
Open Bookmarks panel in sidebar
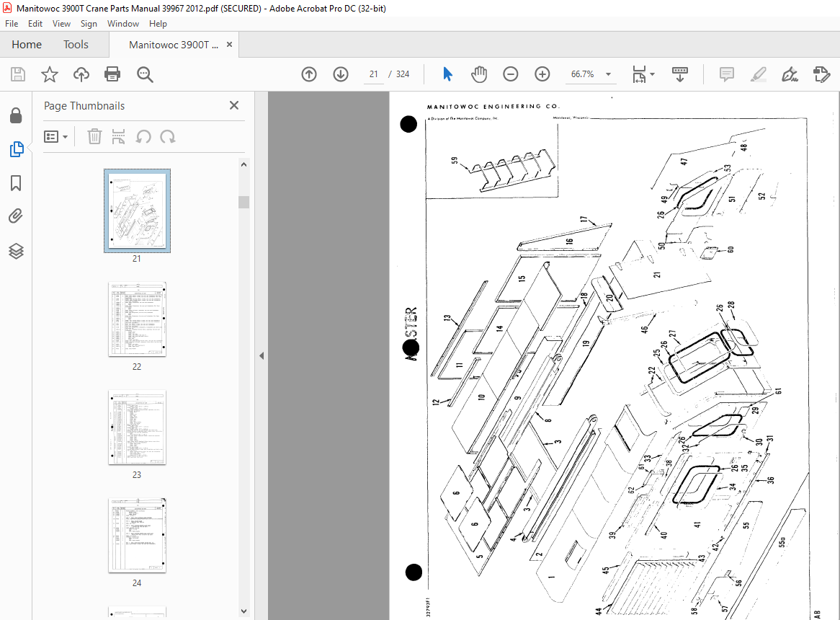[x=16, y=183]
